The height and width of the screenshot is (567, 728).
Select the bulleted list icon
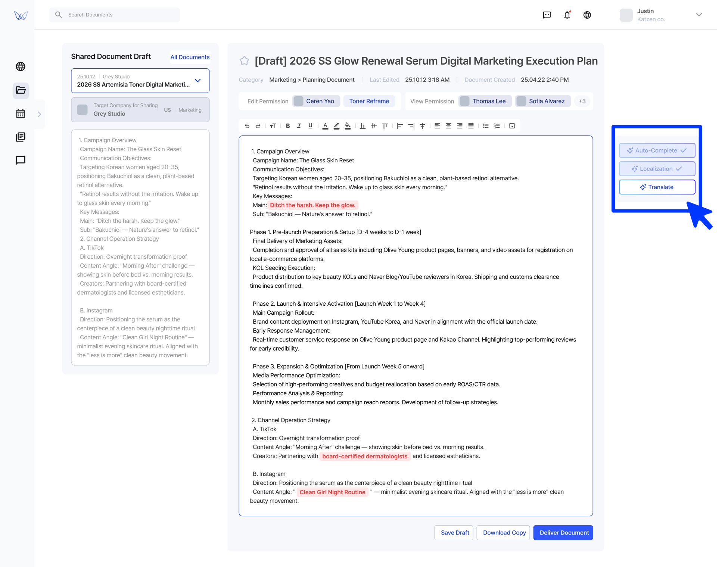[x=486, y=126]
